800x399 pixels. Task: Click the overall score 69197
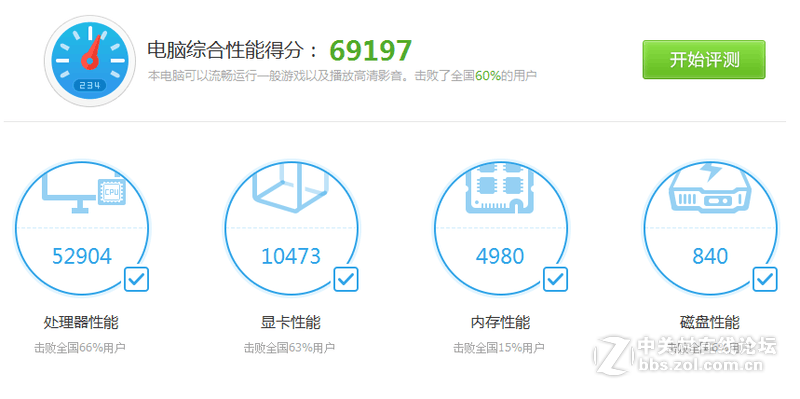[x=370, y=50]
